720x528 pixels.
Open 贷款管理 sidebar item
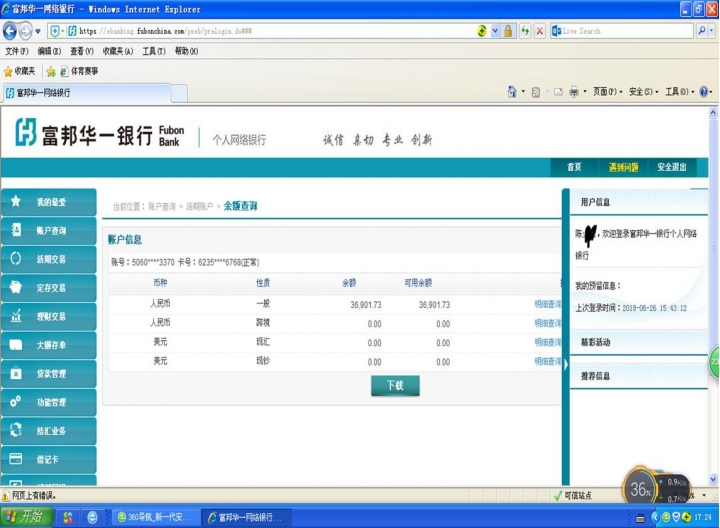pos(49,374)
